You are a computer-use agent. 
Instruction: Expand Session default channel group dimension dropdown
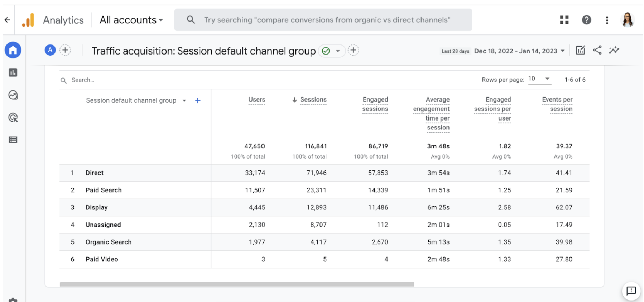coord(184,101)
